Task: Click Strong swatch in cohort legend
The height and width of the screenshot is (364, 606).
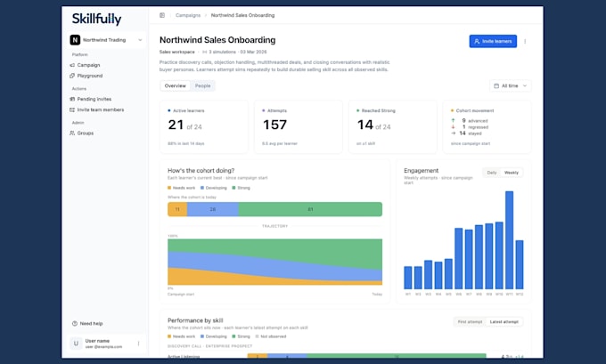Action: [233, 188]
